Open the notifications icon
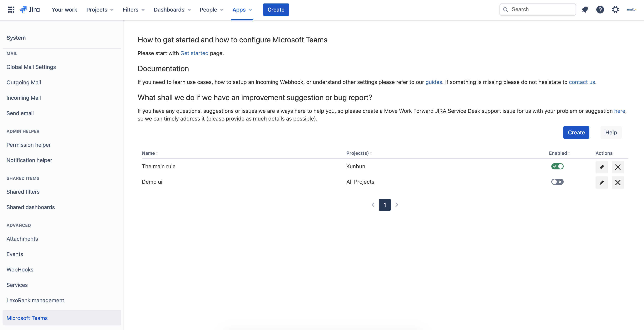This screenshot has height=330, width=644. coord(584,9)
